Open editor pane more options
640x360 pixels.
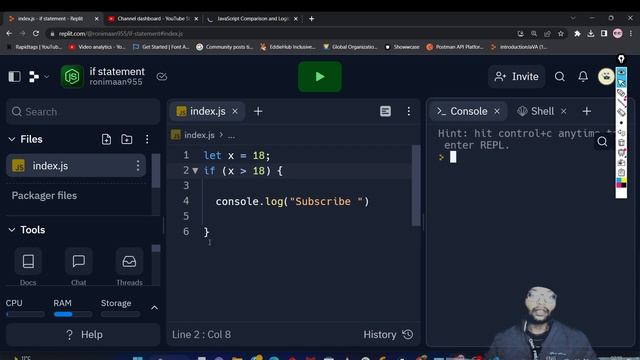pyautogui.click(x=409, y=111)
